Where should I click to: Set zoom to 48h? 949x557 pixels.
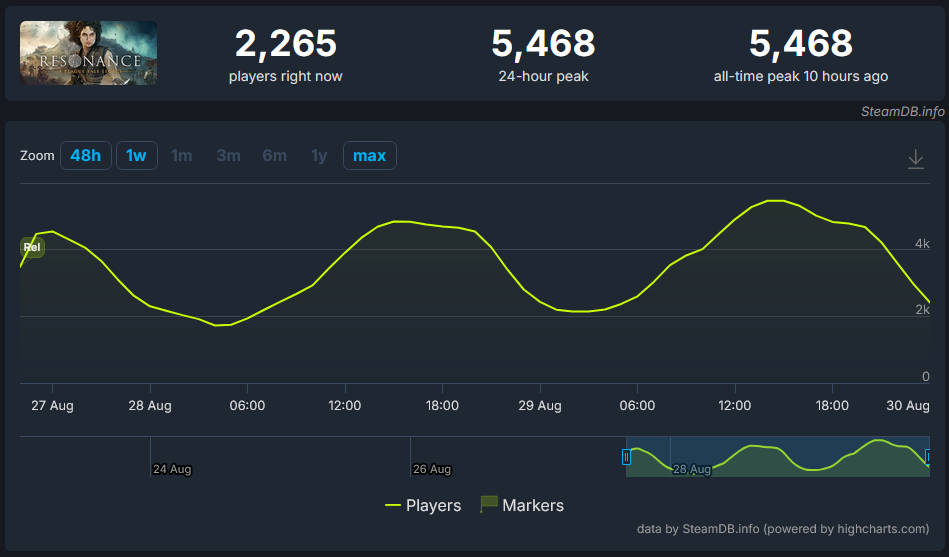[85, 156]
